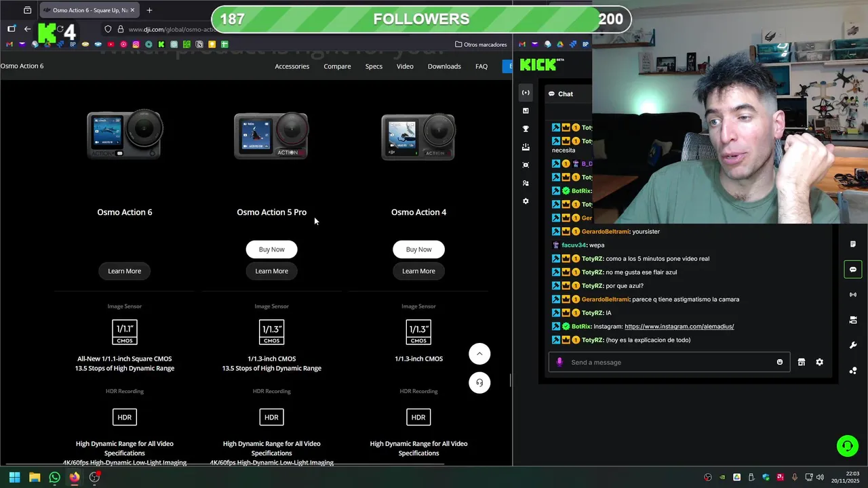Screen dimensions: 868x488
Task: Select the Osmo Action 4 camera image
Action: (x=418, y=136)
